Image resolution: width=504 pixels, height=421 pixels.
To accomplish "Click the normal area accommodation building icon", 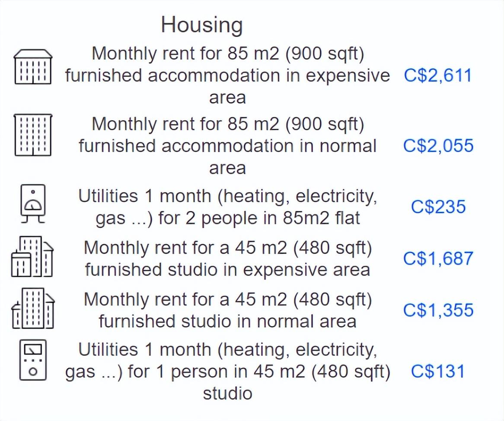I will pyautogui.click(x=33, y=134).
